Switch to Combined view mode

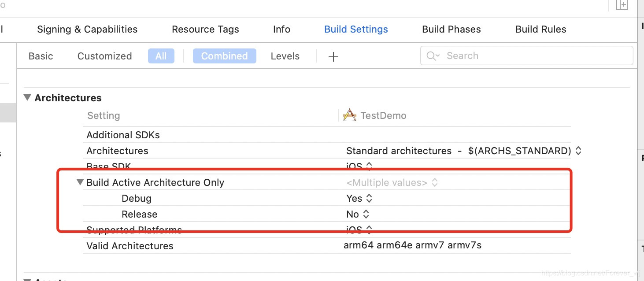coord(224,56)
